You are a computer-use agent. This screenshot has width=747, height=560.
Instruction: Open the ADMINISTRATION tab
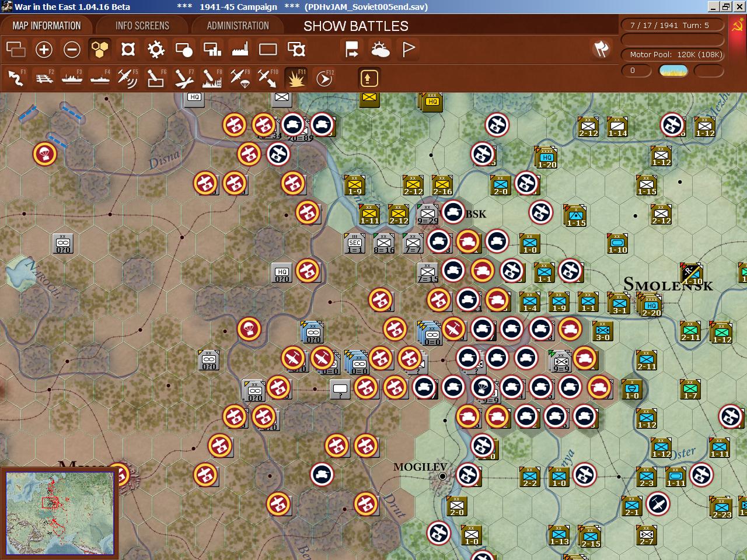[x=238, y=26]
